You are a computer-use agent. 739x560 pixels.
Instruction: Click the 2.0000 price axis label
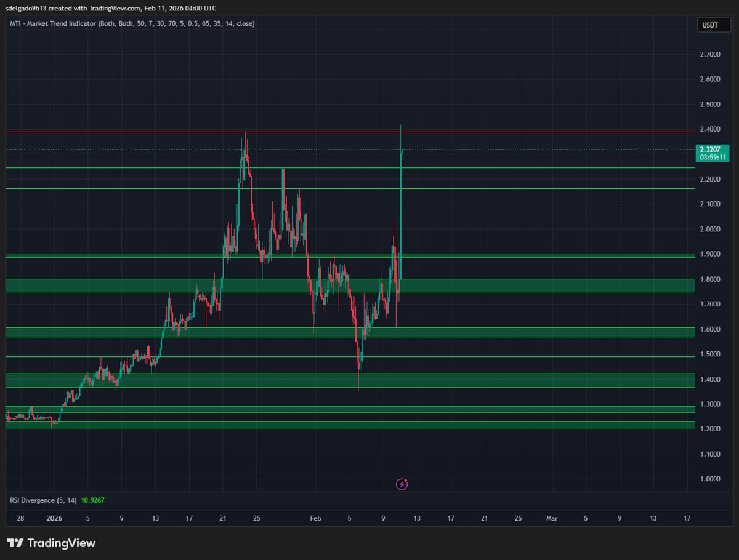pos(710,229)
